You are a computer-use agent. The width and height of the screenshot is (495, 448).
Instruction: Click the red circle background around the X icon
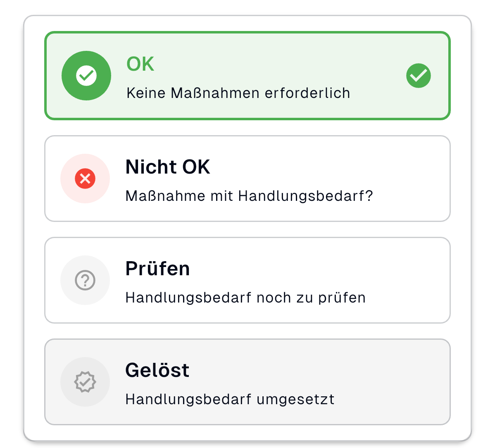85,178
